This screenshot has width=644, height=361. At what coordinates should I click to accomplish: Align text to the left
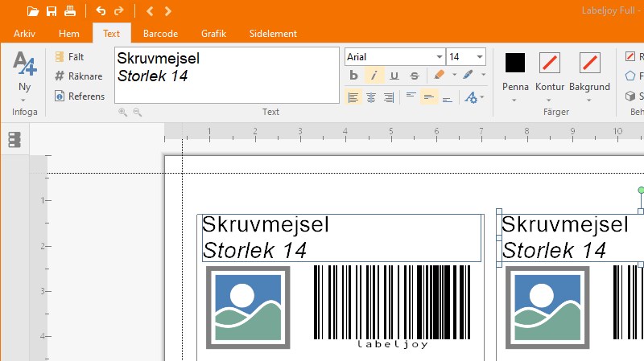click(353, 97)
